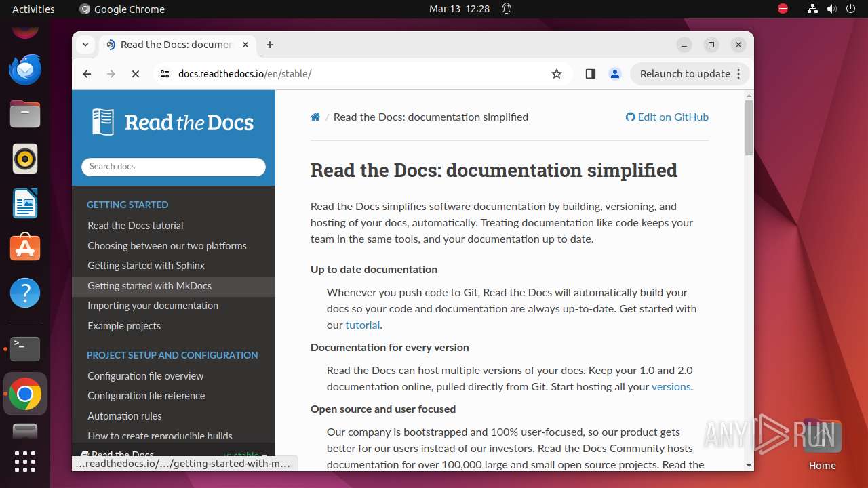This screenshot has width=868, height=488.
Task: Open Help from the dock
Action: [x=25, y=293]
